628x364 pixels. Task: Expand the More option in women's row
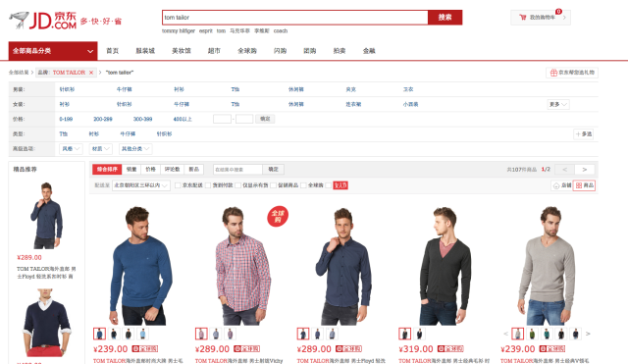pos(558,105)
